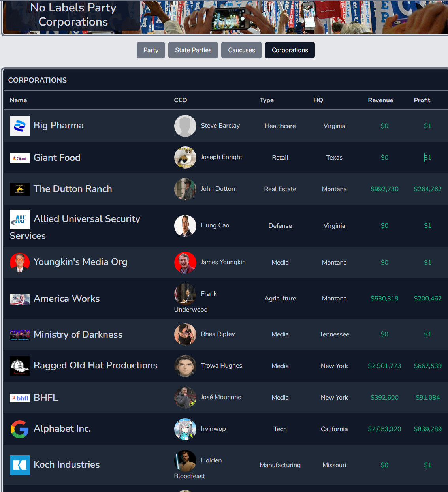Click The Dutton Ranch logo icon
Screen dimensions: 448x492
20,189
